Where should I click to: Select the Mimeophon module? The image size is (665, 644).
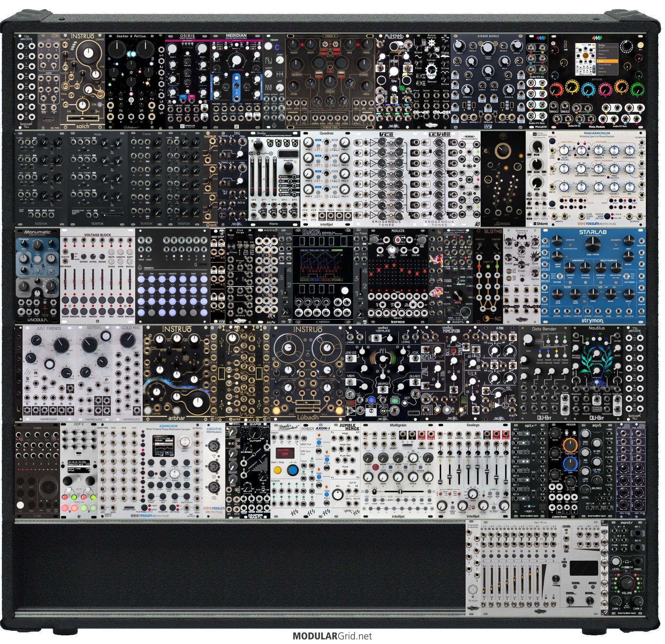coord(451,373)
